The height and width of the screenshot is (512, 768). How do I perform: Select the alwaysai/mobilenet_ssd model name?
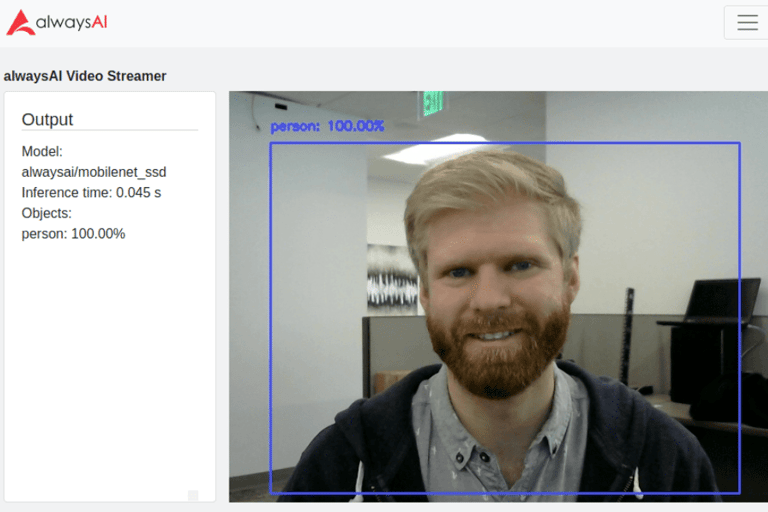[x=94, y=172]
